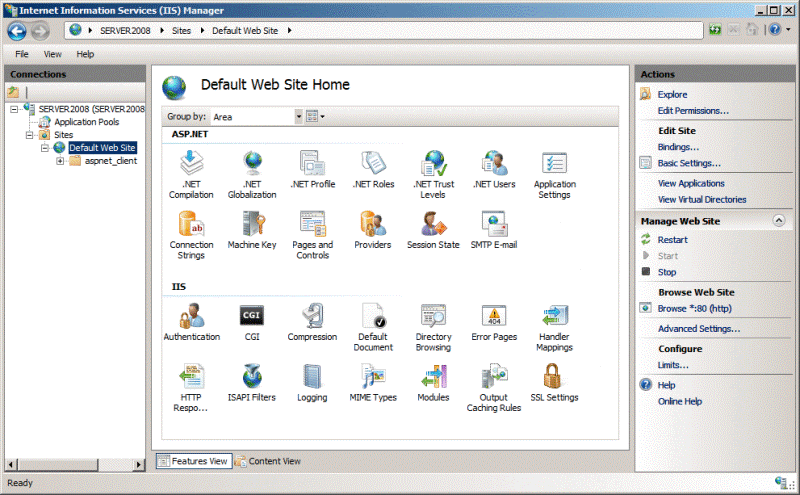Select Application Pools in tree
Viewport: 800px width, 495px height.
[87, 122]
